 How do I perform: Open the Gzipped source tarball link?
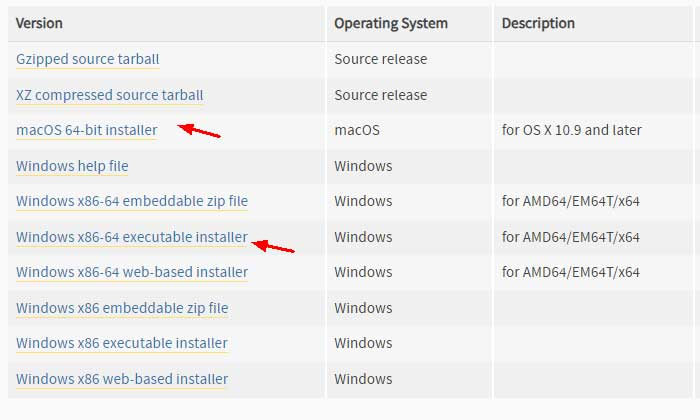(x=88, y=60)
